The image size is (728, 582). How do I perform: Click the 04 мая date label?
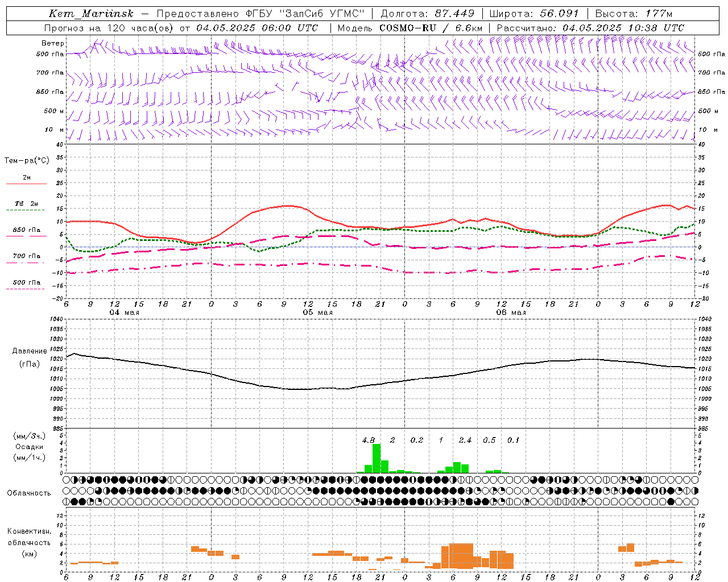coord(124,313)
